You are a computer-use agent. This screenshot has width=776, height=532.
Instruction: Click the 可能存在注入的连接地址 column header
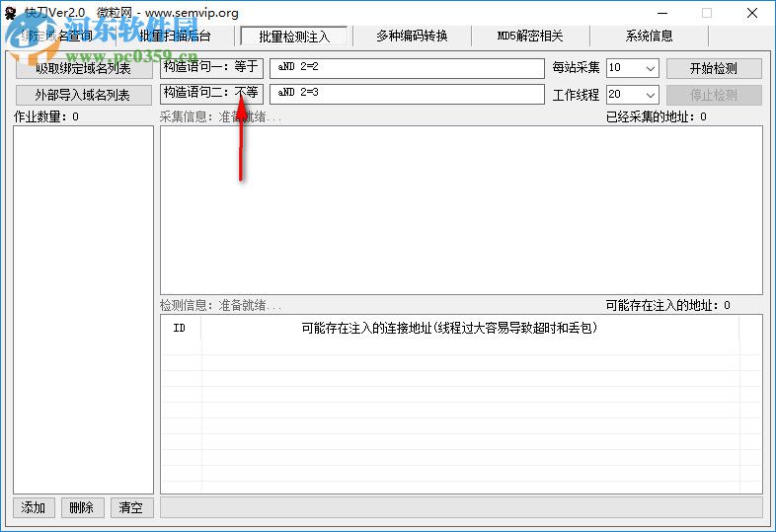470,328
